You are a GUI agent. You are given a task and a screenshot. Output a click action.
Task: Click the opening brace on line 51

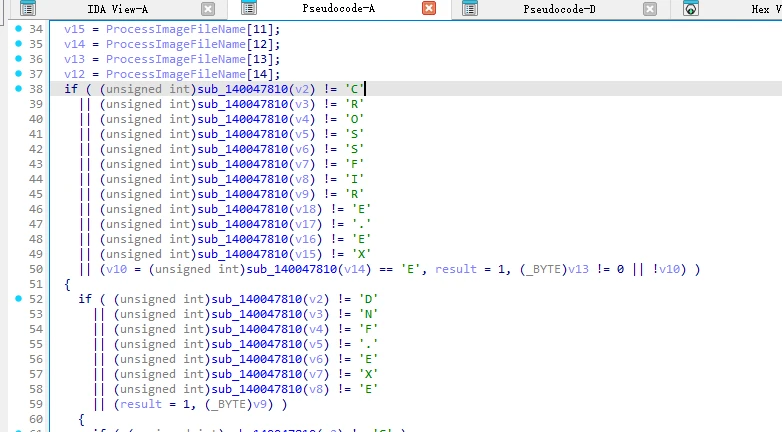pos(67,284)
